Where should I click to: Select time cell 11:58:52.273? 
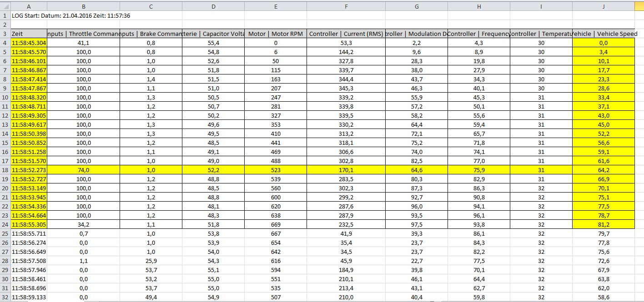[29, 170]
